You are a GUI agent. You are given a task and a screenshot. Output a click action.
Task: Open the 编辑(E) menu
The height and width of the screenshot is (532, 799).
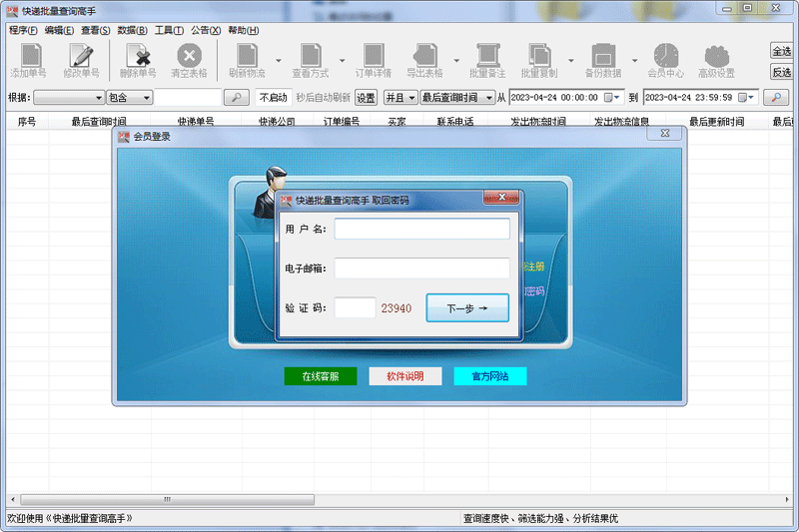59,31
